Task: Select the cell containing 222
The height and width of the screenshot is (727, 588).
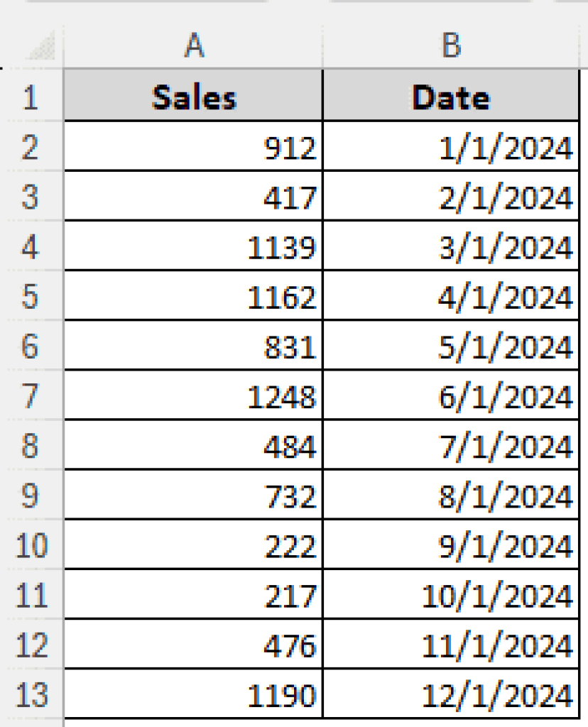Action: tap(194, 545)
